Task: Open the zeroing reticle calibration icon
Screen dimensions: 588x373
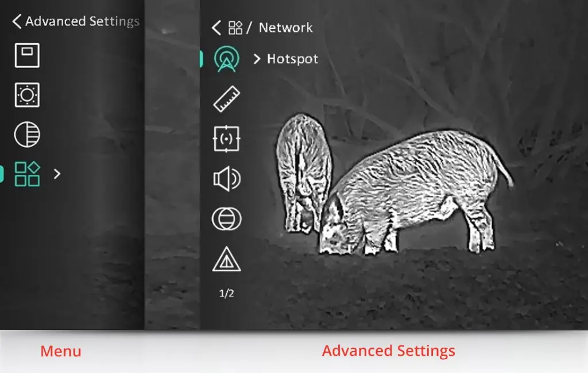Action: [x=228, y=139]
